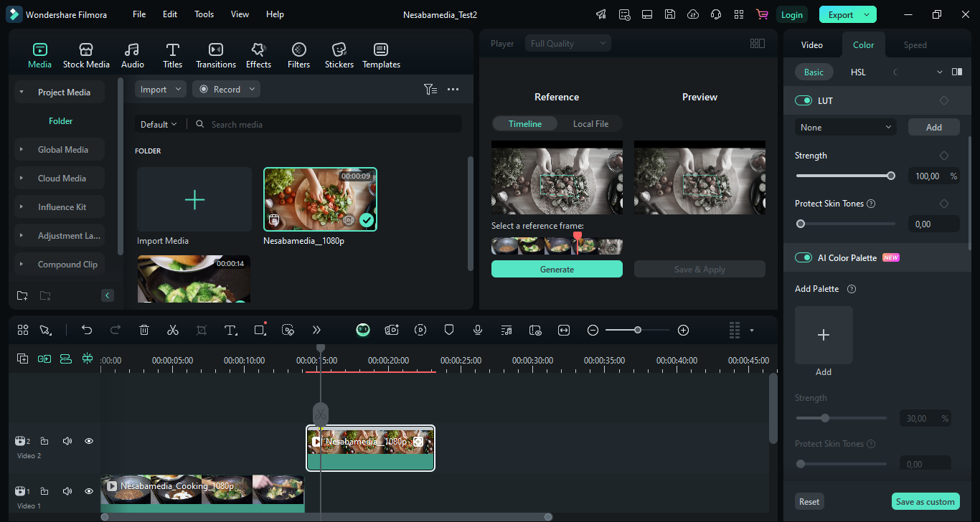Viewport: 980px width, 522px height.
Task: Start voiceover recording with microphone icon
Action: (x=478, y=330)
